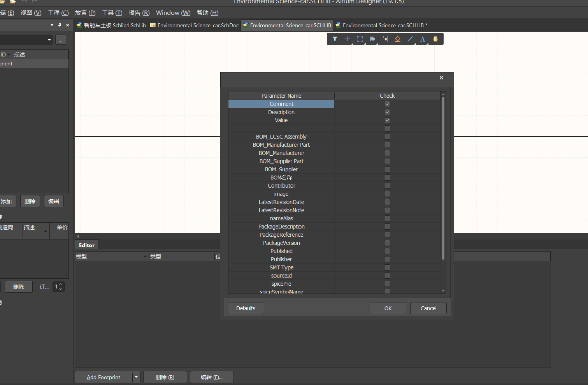Image resolution: width=588 pixels, height=385 pixels.
Task: Sort by the 模型 column header
Action: click(112, 257)
